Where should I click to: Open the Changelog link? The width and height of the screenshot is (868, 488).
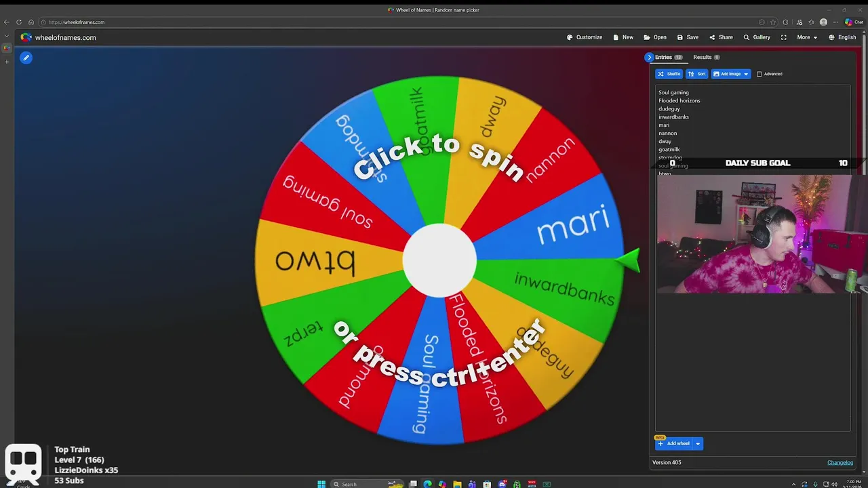coord(840,462)
